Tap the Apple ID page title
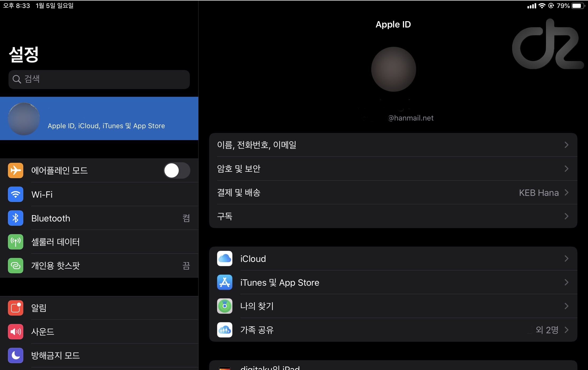This screenshot has height=370, width=588. point(393,24)
